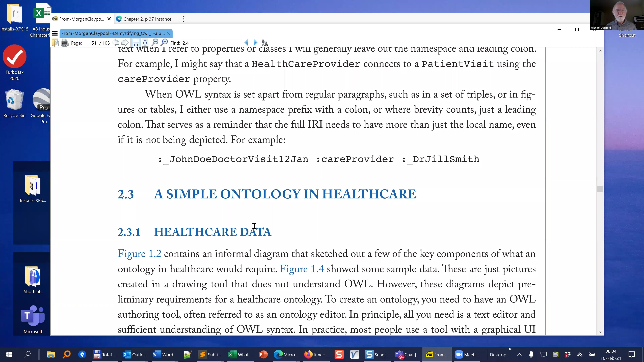Select the Demystifying_Owl_1-3 document tab
The height and width of the screenshot is (362, 644).
113,33
